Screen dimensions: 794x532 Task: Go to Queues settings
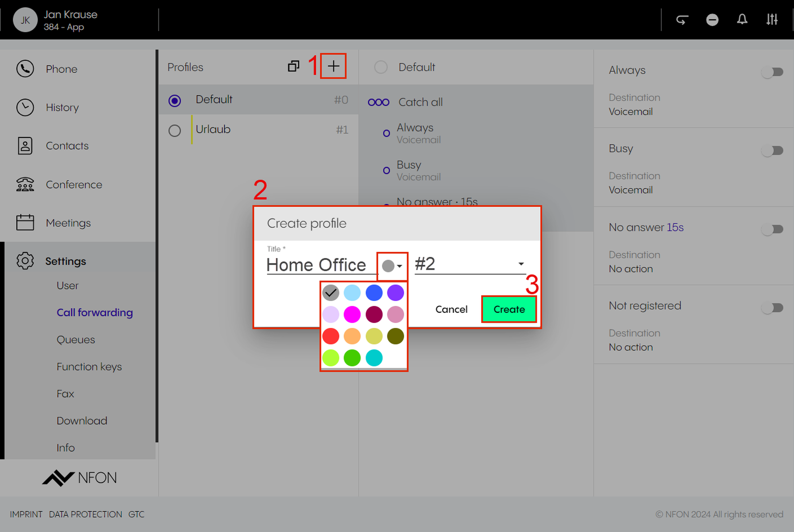(76, 339)
